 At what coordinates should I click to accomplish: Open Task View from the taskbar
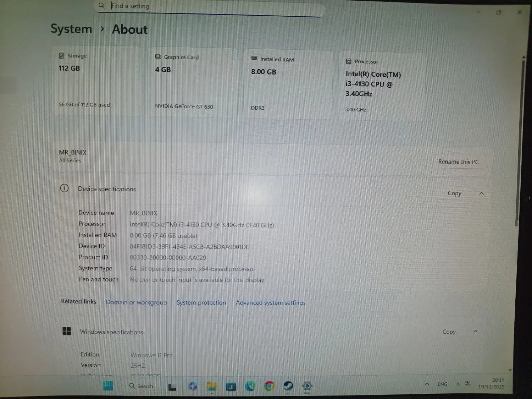click(x=172, y=387)
